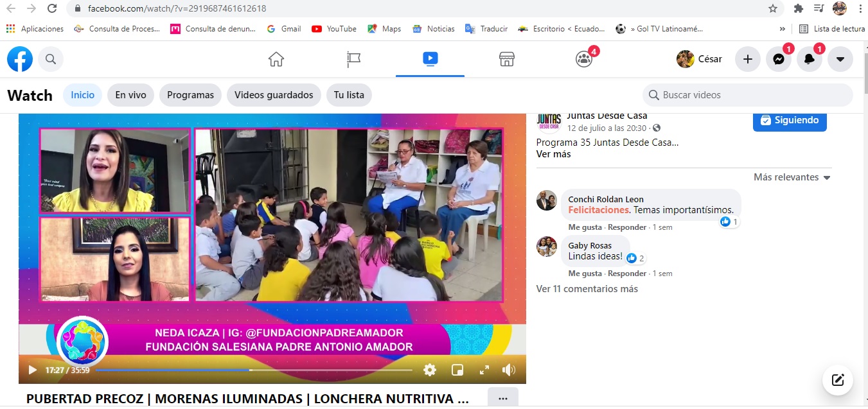Click the video settings gear icon
The height and width of the screenshot is (409, 868).
tap(430, 370)
